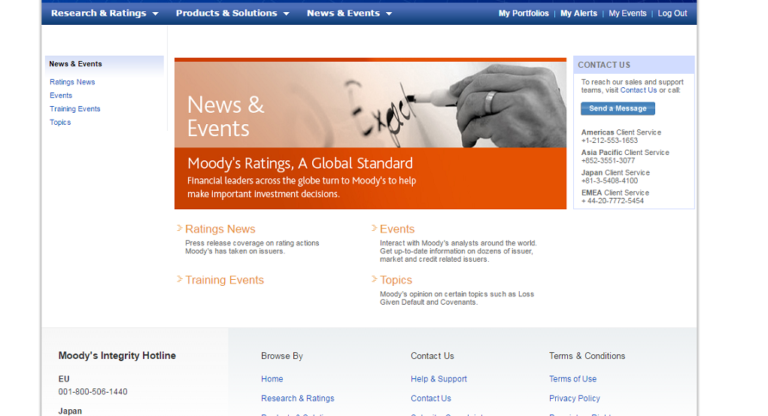Click the arrow icon beside Events heading
The width and height of the screenshot is (768, 416).
[374, 228]
